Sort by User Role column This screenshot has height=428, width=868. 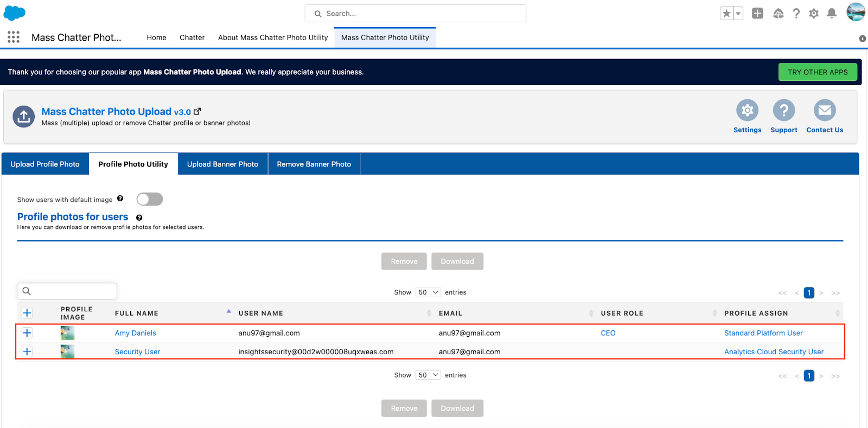(x=715, y=313)
